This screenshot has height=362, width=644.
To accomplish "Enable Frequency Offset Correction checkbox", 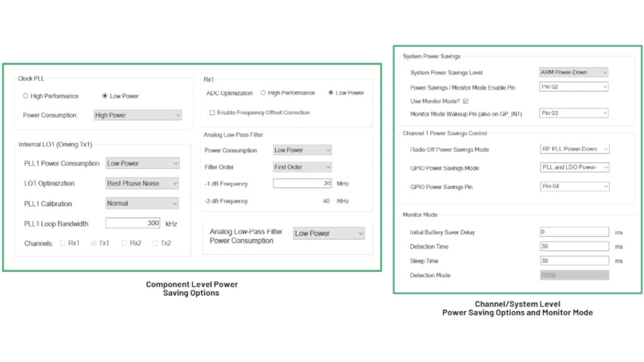I will point(212,113).
